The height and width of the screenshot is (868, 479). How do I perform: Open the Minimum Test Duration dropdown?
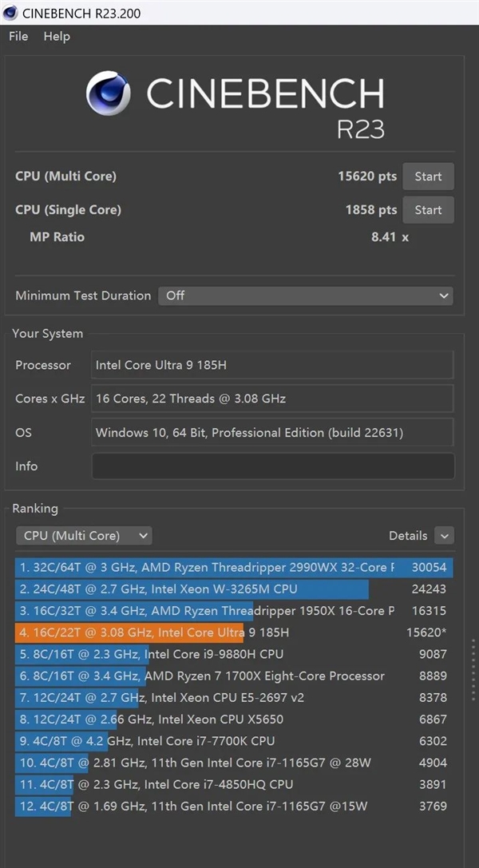click(306, 295)
